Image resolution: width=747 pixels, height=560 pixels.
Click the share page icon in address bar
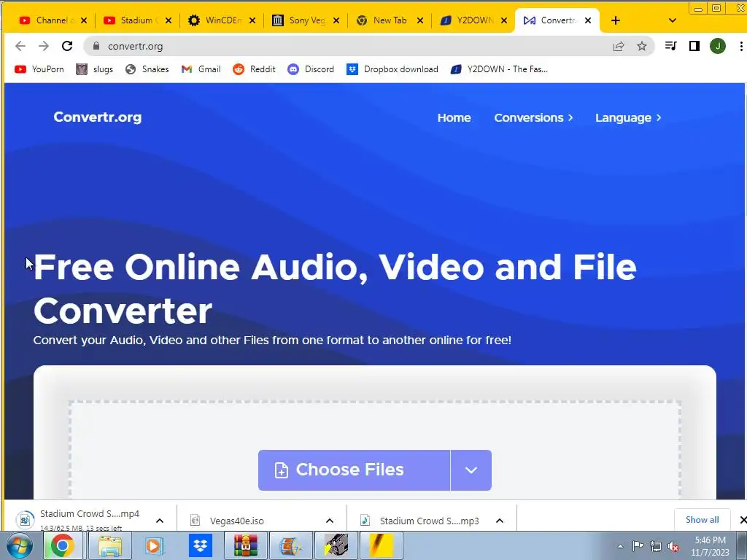(x=619, y=46)
